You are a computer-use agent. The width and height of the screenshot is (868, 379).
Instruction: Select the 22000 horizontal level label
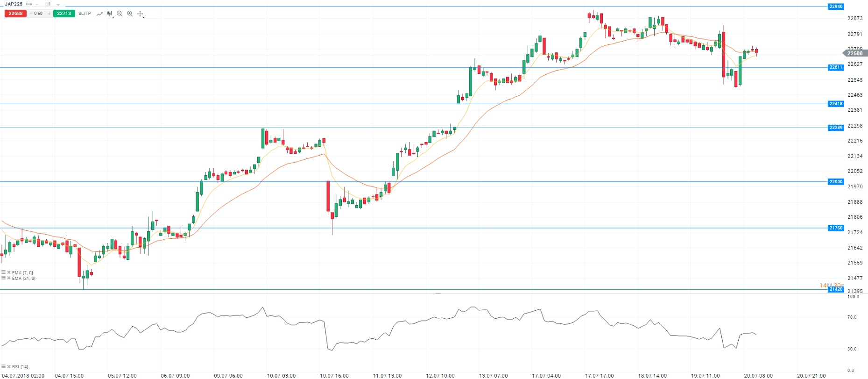tap(835, 182)
